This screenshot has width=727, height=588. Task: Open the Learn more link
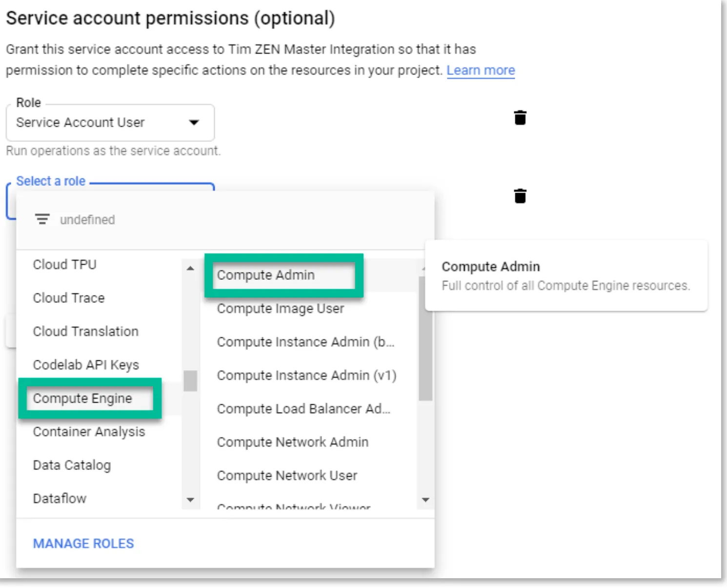(481, 70)
